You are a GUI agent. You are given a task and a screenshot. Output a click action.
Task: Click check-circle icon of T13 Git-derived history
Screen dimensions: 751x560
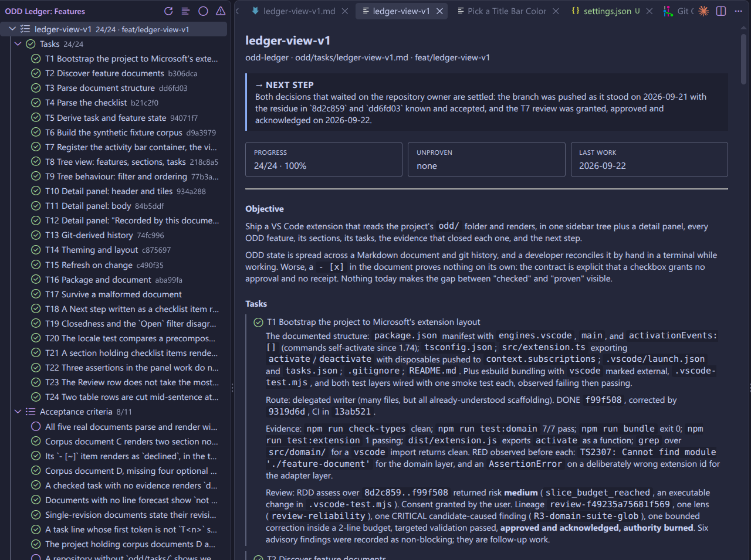point(36,235)
